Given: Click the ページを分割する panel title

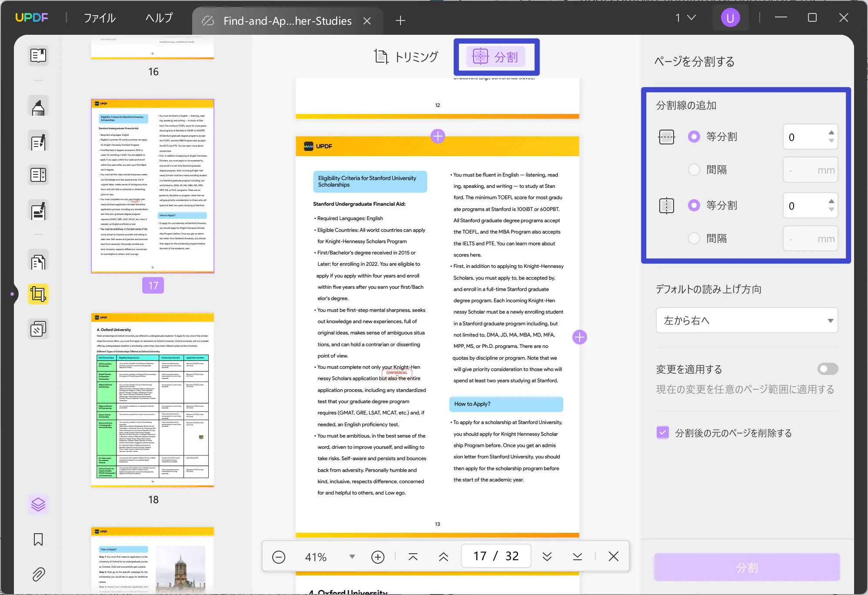Looking at the screenshot, I should pos(694,61).
